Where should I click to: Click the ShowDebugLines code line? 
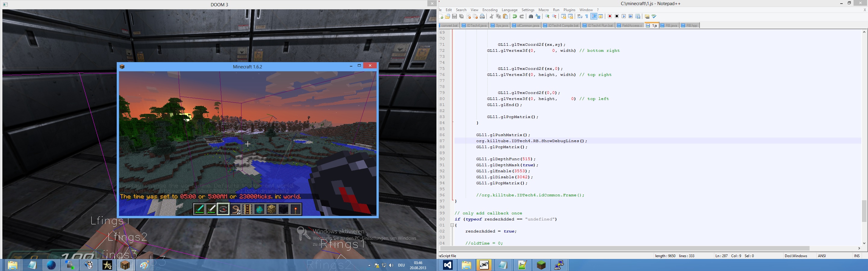pyautogui.click(x=531, y=141)
